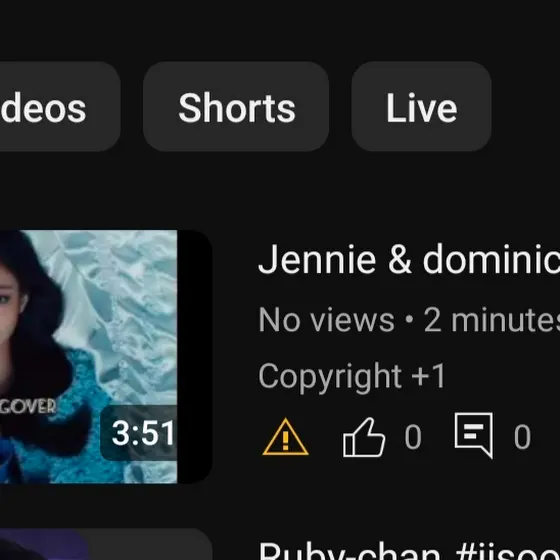Select the like count next to thumbs-up
Image resolution: width=560 pixels, height=560 pixels.
click(413, 437)
